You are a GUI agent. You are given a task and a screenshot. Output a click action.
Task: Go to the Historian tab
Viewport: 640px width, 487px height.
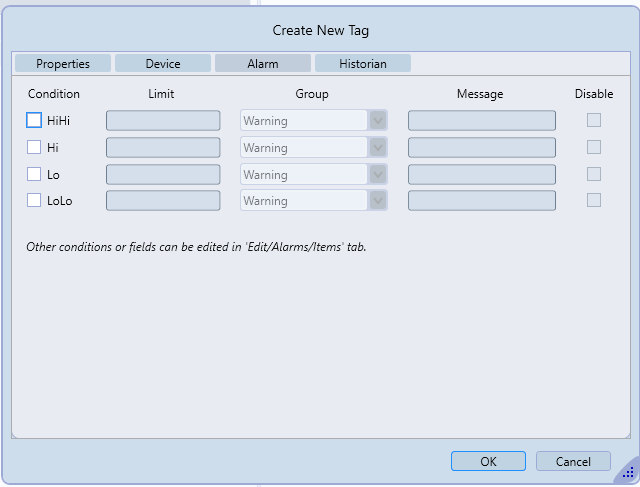click(362, 64)
